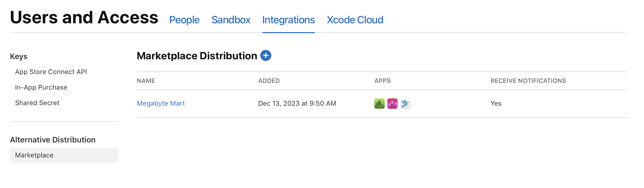Open the Megabyte Mart link
644x188 pixels.
(161, 103)
